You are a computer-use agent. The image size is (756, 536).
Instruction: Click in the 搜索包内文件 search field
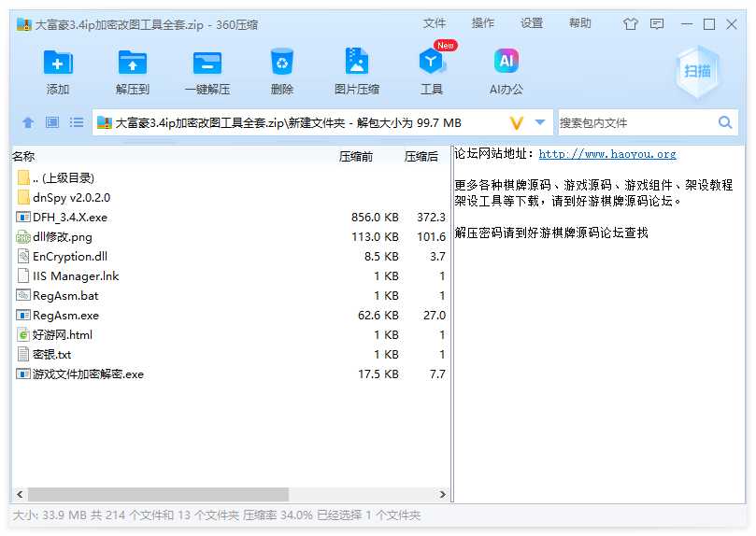[x=636, y=123]
